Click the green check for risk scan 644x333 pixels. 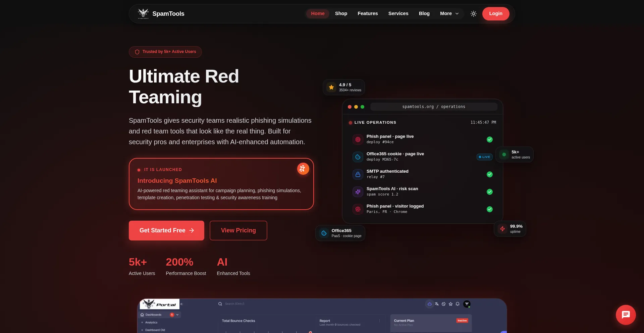coord(490,191)
